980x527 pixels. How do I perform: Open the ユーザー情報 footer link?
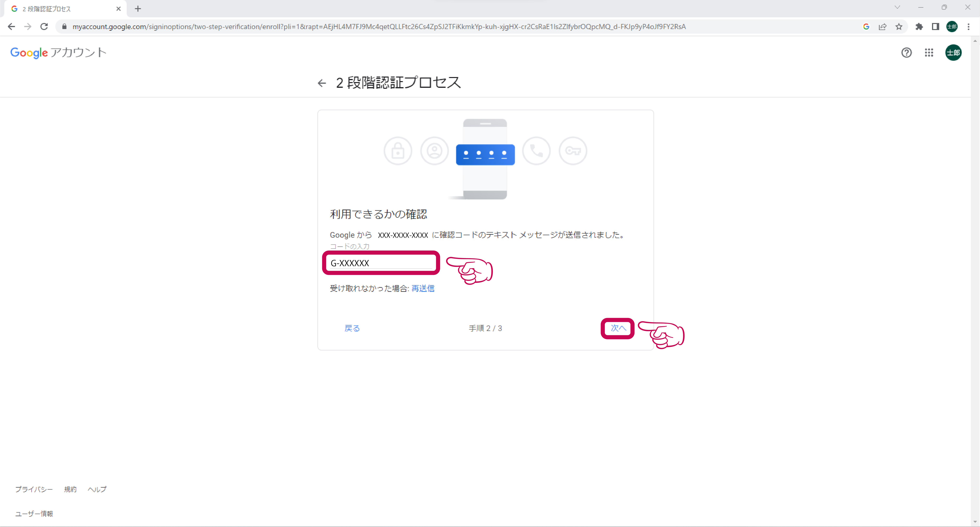click(34, 514)
